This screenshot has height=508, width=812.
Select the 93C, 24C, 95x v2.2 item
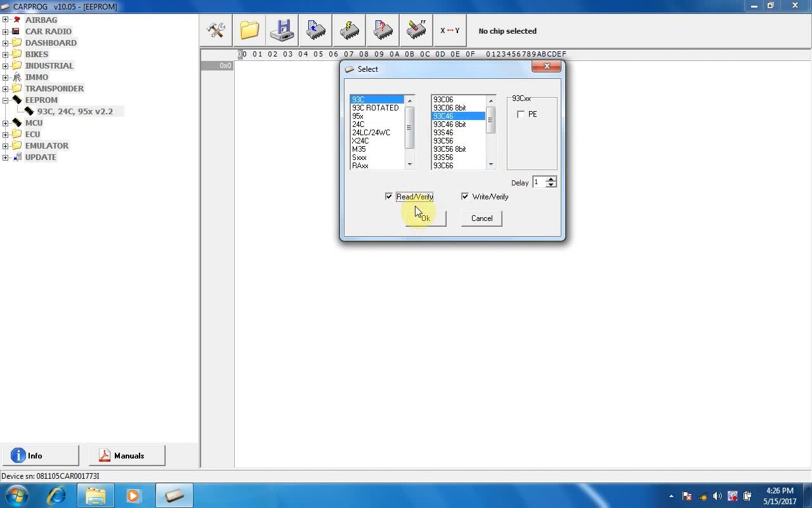[75, 111]
